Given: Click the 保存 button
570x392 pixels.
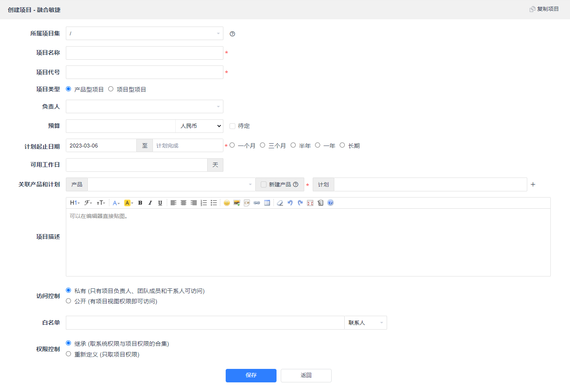Looking at the screenshot, I should 251,375.
